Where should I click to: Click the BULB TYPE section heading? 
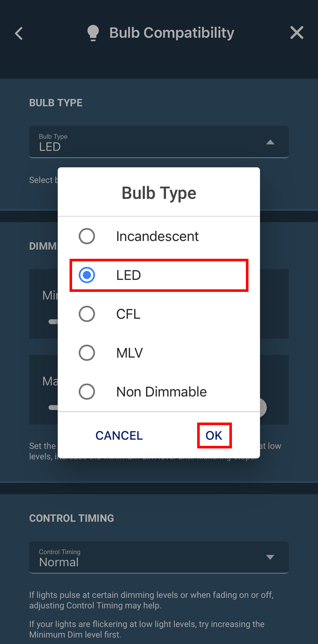56,102
